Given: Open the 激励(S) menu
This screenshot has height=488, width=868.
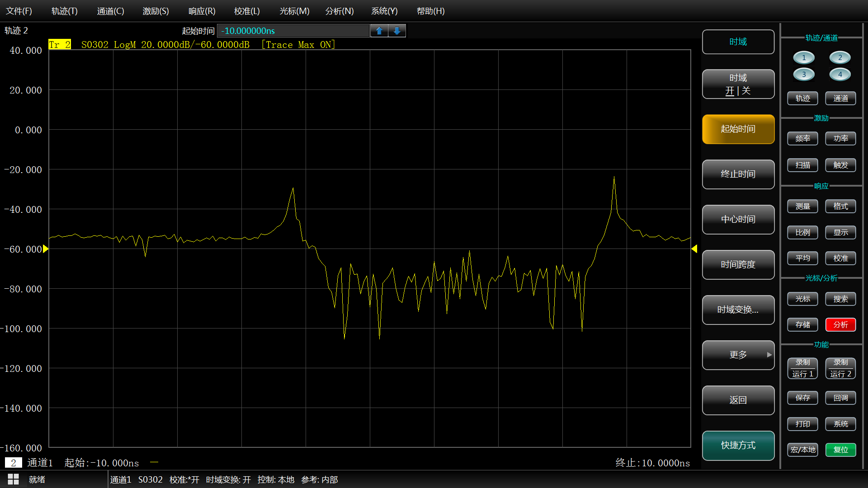Looking at the screenshot, I should (156, 11).
